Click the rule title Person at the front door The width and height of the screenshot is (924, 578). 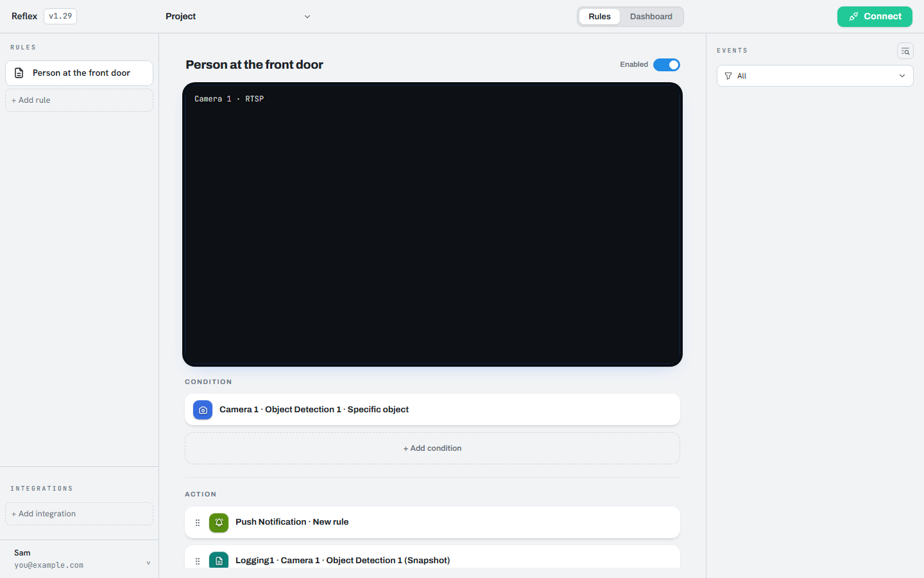254,65
